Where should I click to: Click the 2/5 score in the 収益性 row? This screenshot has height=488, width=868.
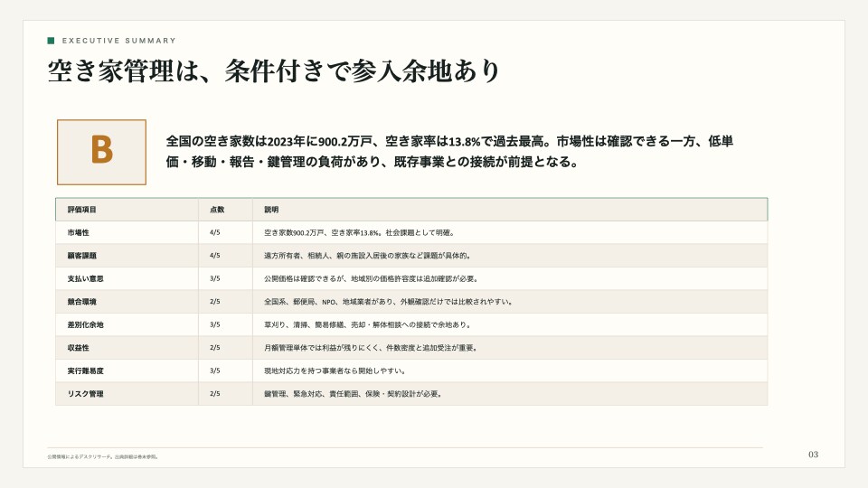[215, 348]
